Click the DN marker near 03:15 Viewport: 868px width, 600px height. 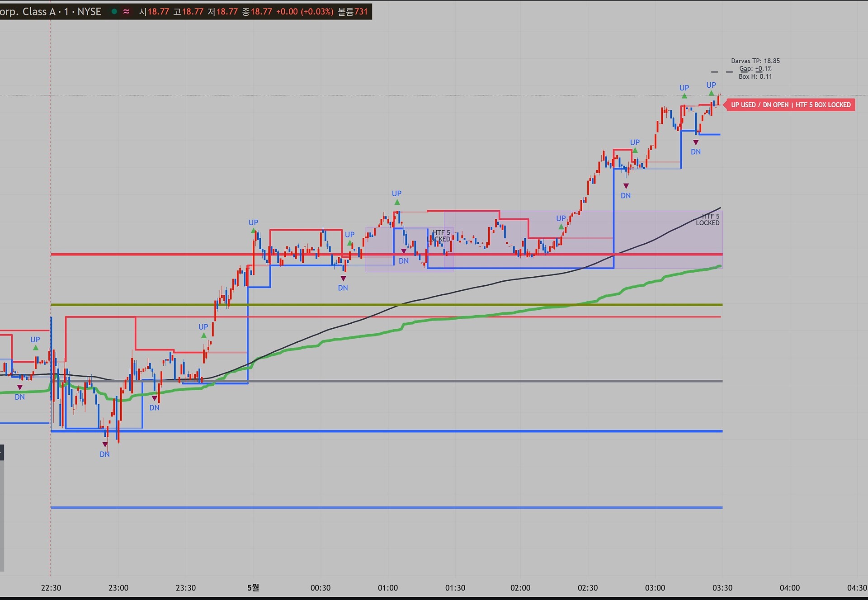tap(696, 142)
